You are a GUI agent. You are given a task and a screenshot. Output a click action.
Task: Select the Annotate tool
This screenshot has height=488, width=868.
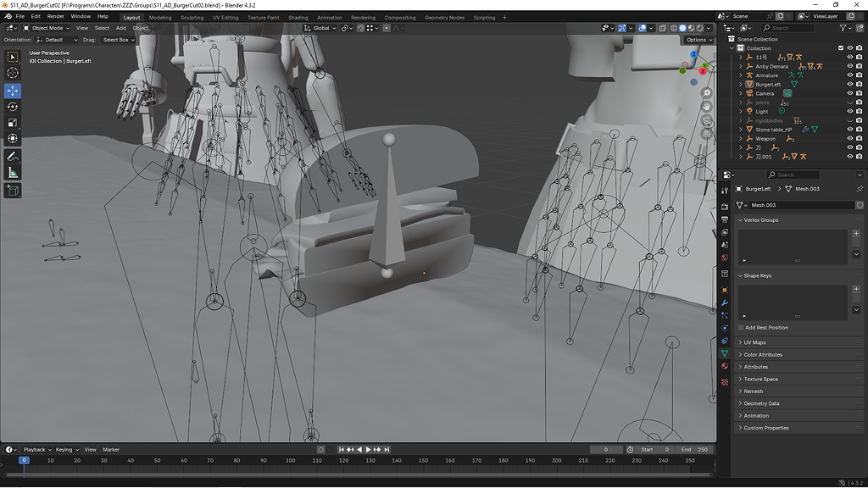(13, 157)
